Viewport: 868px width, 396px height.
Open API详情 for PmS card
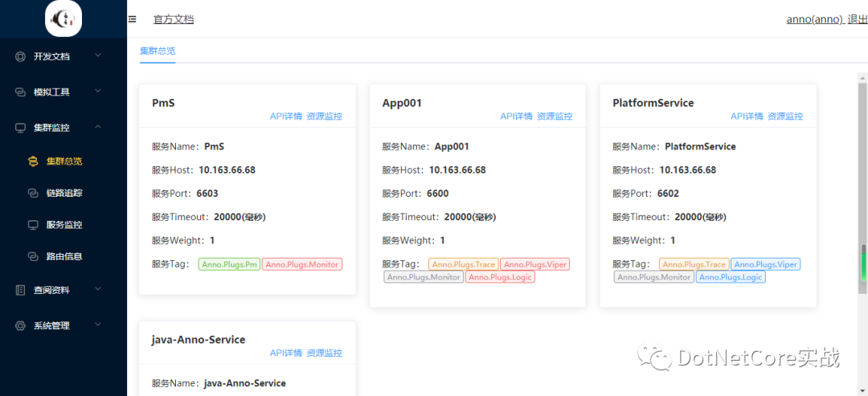(286, 116)
